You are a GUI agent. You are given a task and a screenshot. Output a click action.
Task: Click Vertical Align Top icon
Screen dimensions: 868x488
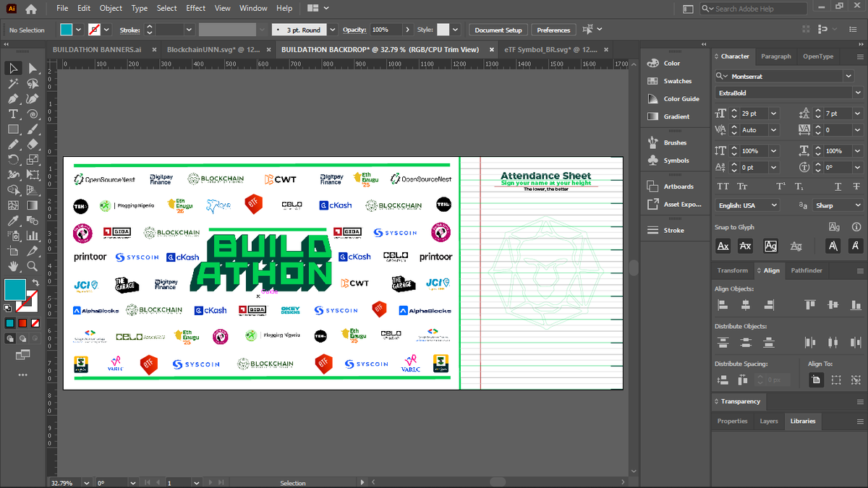pyautogui.click(x=810, y=304)
